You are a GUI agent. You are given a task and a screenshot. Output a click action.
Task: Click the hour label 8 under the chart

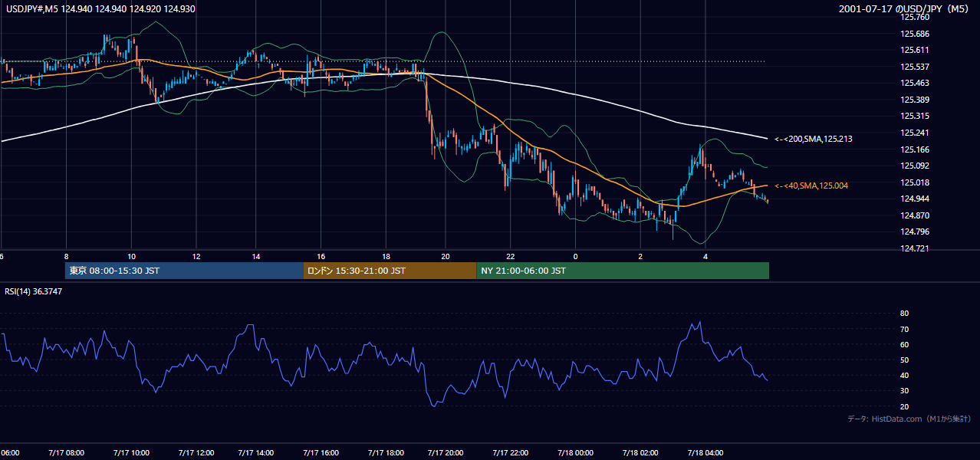click(x=67, y=257)
